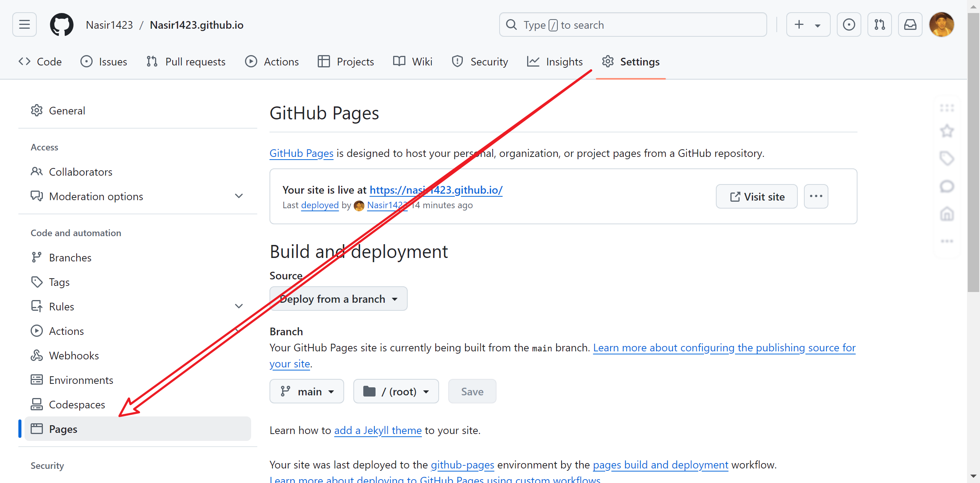Open 'pages build and deployment' workflow link
This screenshot has height=483, width=980.
click(x=660, y=465)
